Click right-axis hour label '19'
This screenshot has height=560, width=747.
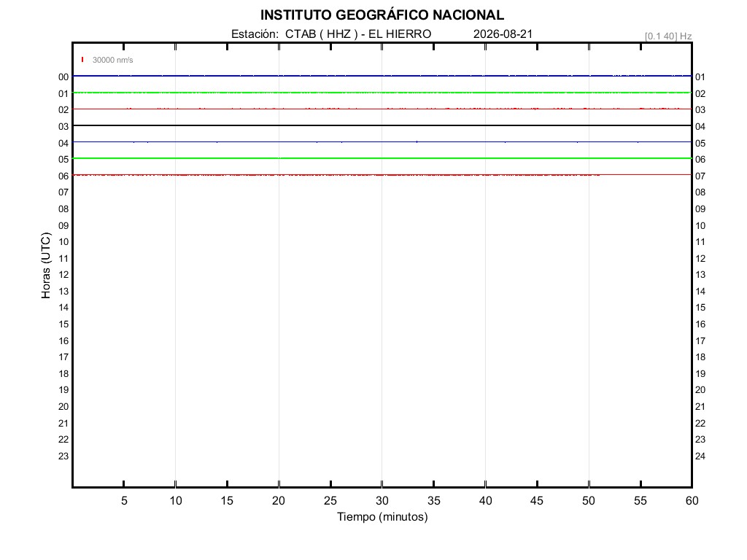tap(700, 374)
